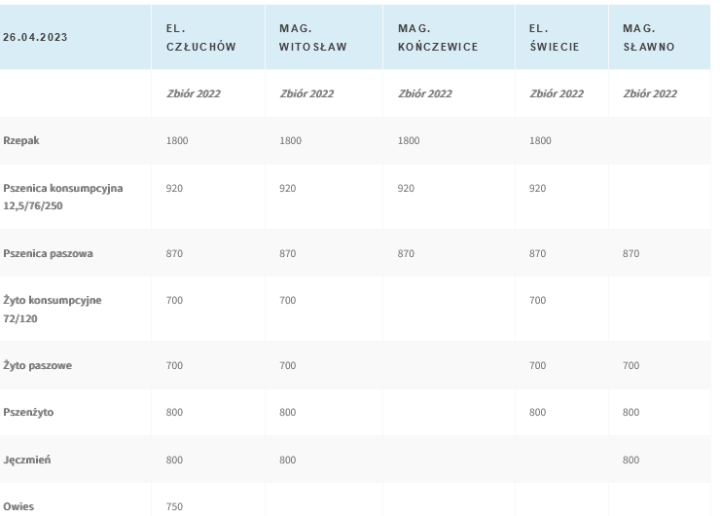Click the Pszenica paszowa row label
The width and height of the screenshot is (720, 516).
point(48,255)
